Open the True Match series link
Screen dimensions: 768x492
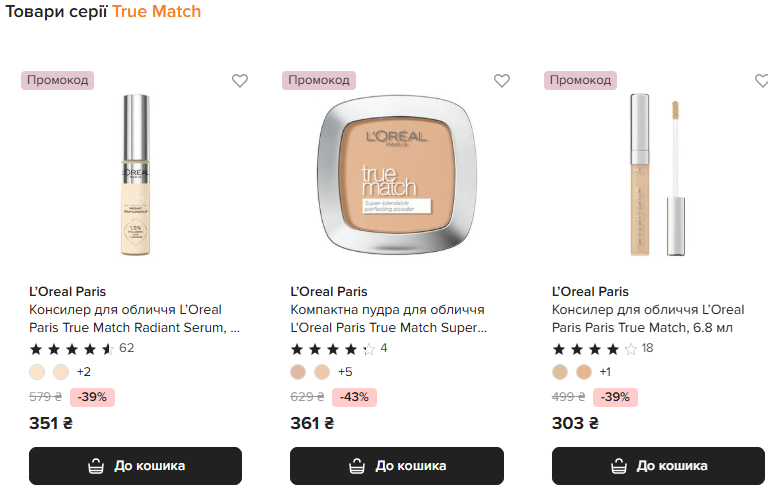(156, 12)
